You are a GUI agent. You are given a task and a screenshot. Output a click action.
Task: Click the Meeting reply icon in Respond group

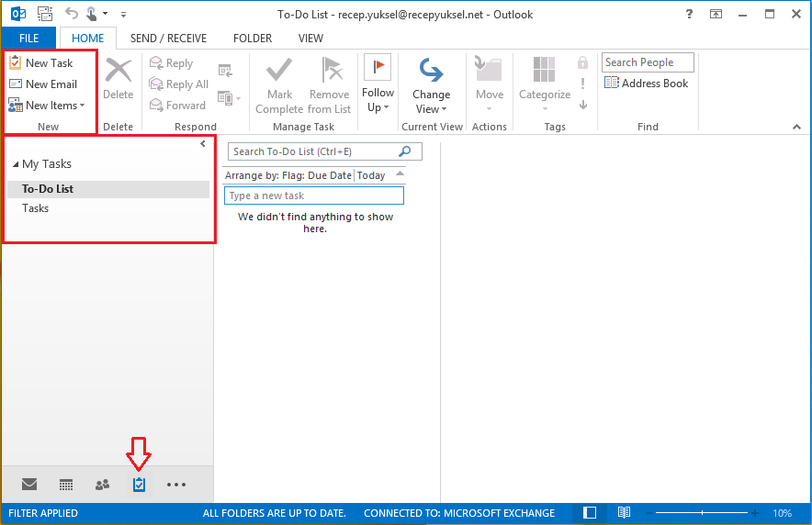(x=225, y=71)
